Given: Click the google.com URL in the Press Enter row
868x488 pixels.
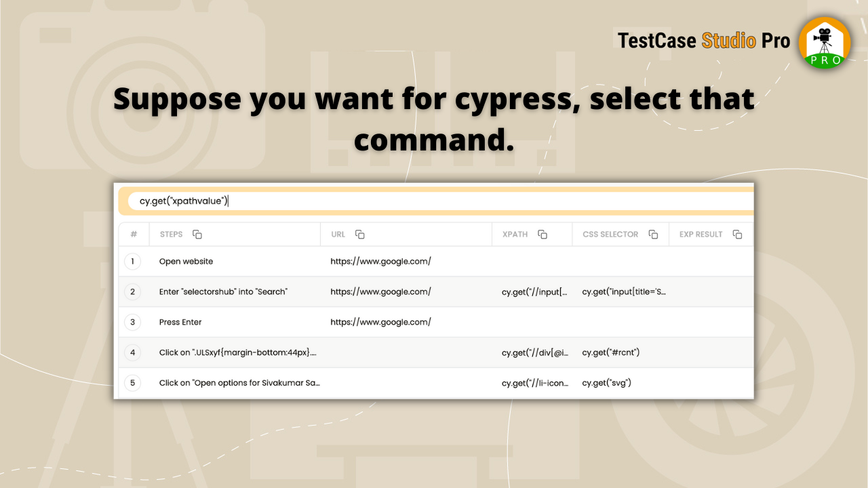Looking at the screenshot, I should tap(380, 322).
